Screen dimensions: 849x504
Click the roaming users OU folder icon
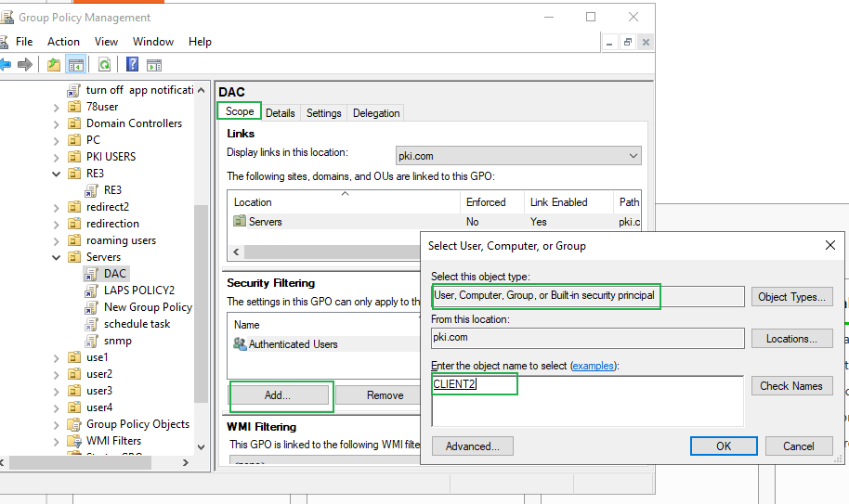pos(73,240)
